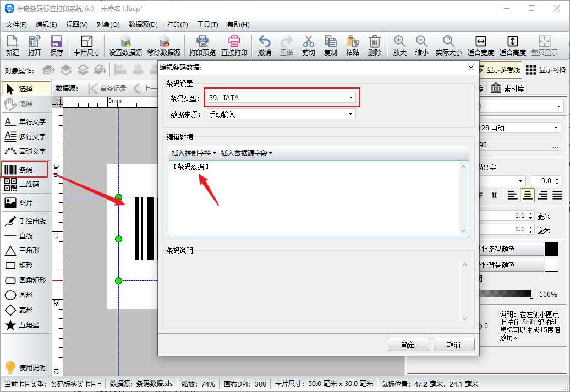The width and height of the screenshot is (570, 392).
Task: Cancel the dialog with 取消
Action: [454, 344]
